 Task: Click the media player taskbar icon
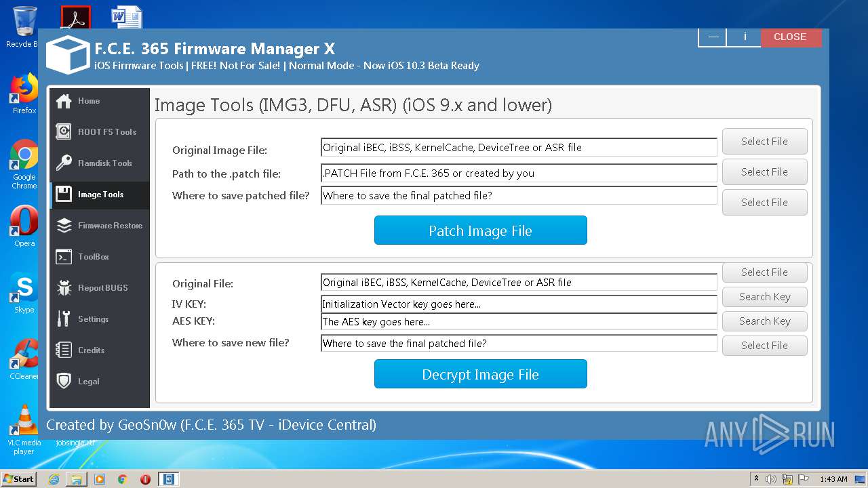100,479
